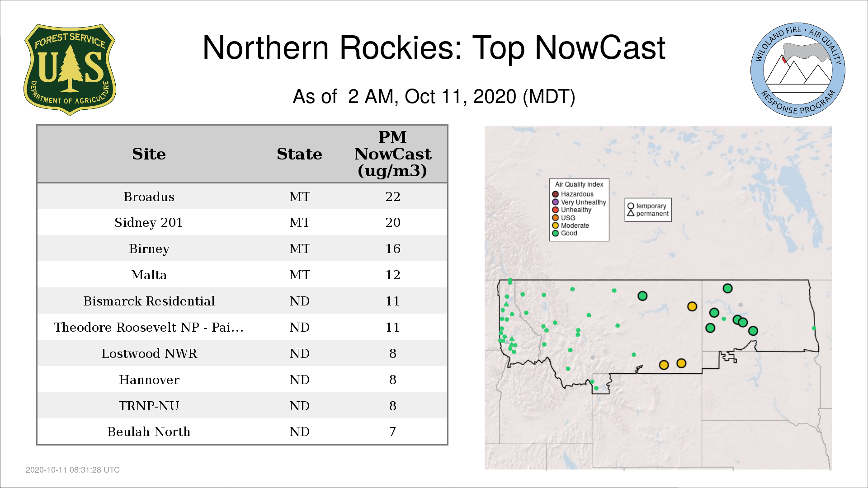The image size is (868, 488).
Task: Select the PM NowCast column header
Action: click(x=392, y=154)
